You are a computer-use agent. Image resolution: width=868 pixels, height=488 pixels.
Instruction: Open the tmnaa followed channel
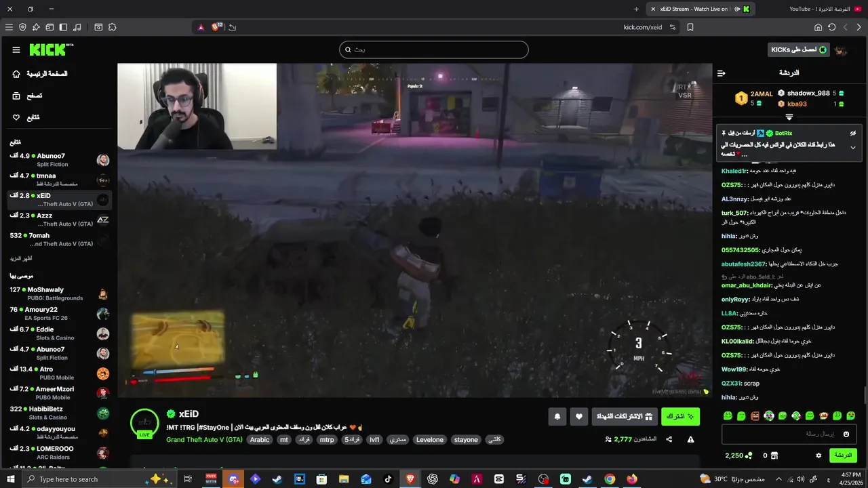(59, 180)
